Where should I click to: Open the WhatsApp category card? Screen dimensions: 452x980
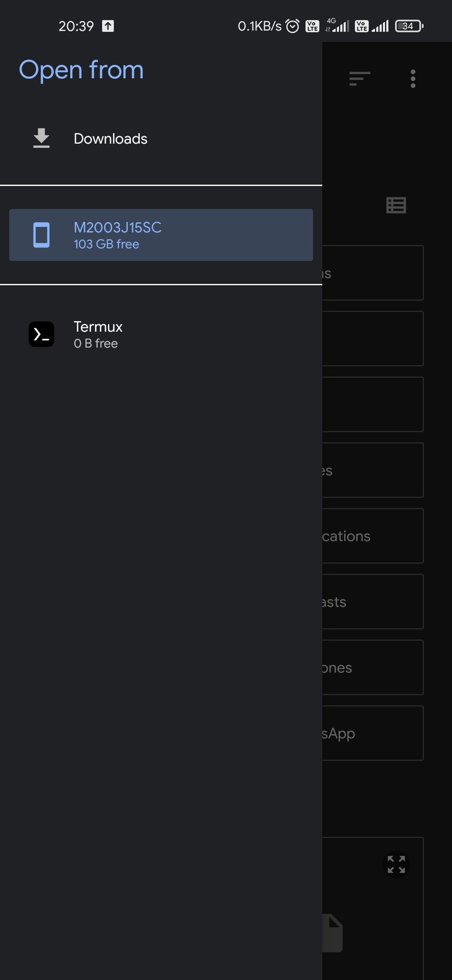pyautogui.click(x=372, y=733)
